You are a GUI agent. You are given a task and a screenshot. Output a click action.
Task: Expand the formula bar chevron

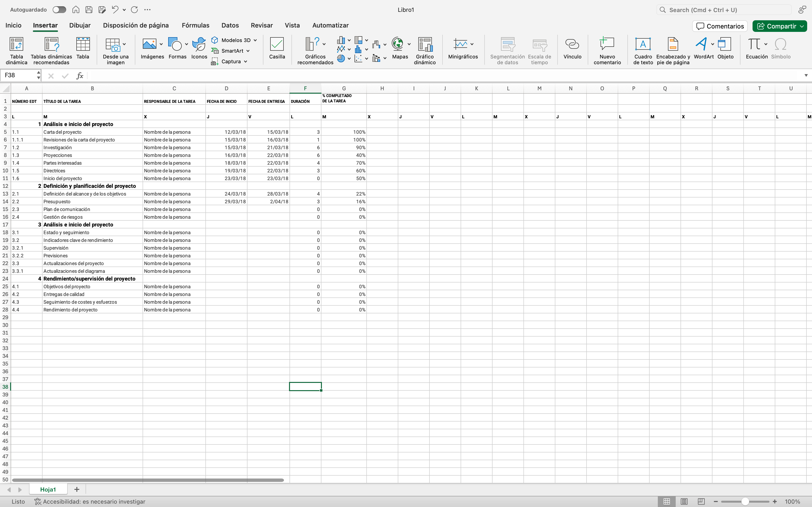click(806, 75)
